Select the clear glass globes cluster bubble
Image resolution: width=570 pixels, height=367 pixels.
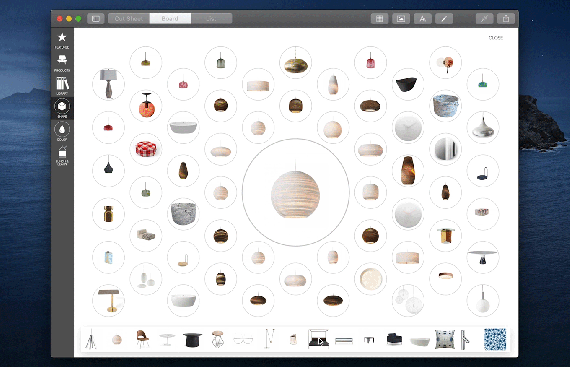click(x=408, y=301)
